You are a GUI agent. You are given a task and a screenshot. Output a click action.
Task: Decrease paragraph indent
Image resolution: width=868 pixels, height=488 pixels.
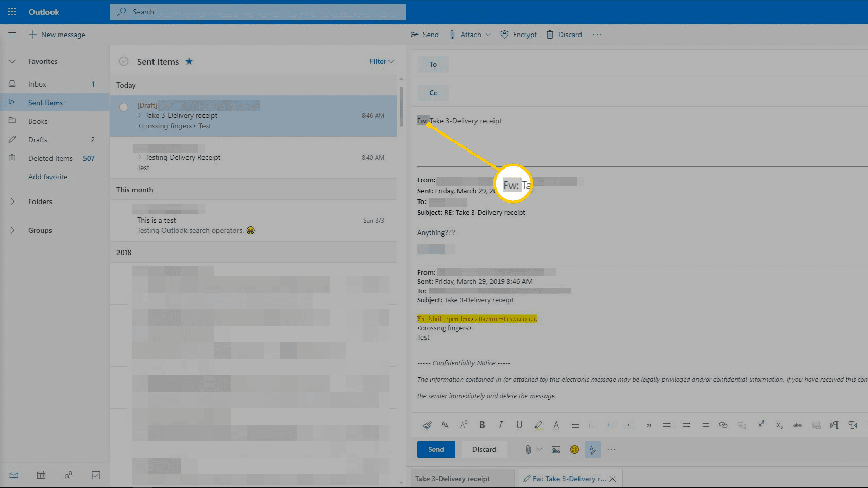coord(612,425)
